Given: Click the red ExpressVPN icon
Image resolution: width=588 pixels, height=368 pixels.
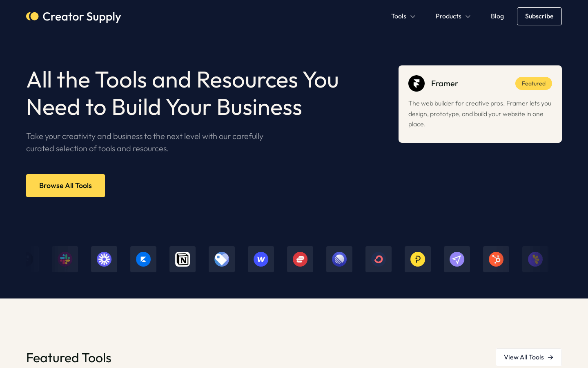Looking at the screenshot, I should pyautogui.click(x=300, y=259).
